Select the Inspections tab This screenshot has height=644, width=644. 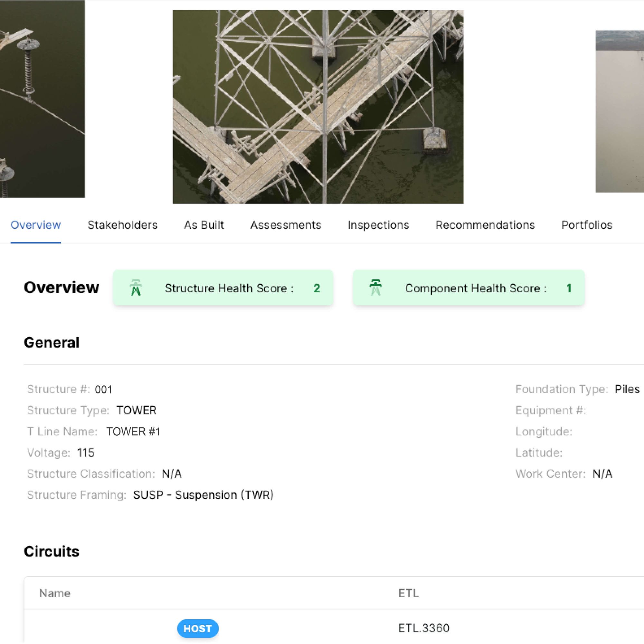(378, 225)
